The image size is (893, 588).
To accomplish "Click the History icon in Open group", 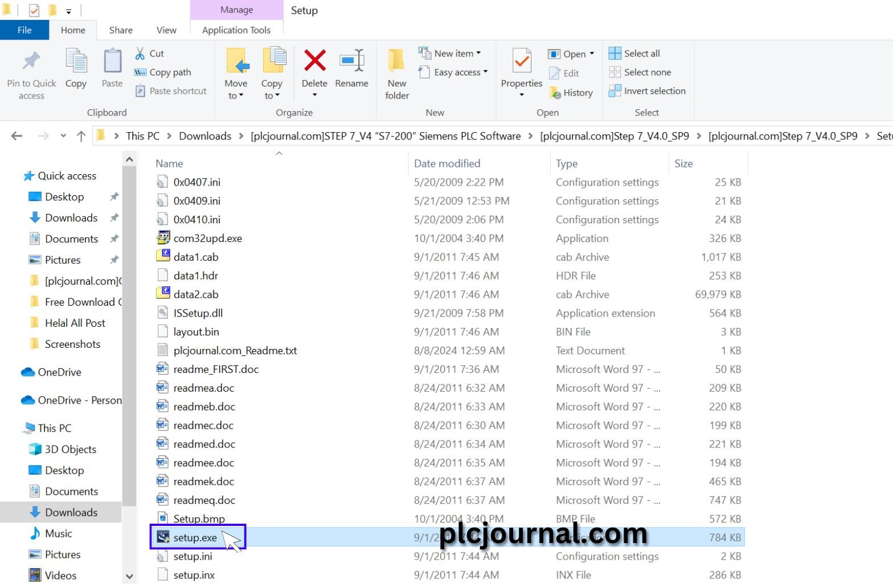I will point(555,93).
